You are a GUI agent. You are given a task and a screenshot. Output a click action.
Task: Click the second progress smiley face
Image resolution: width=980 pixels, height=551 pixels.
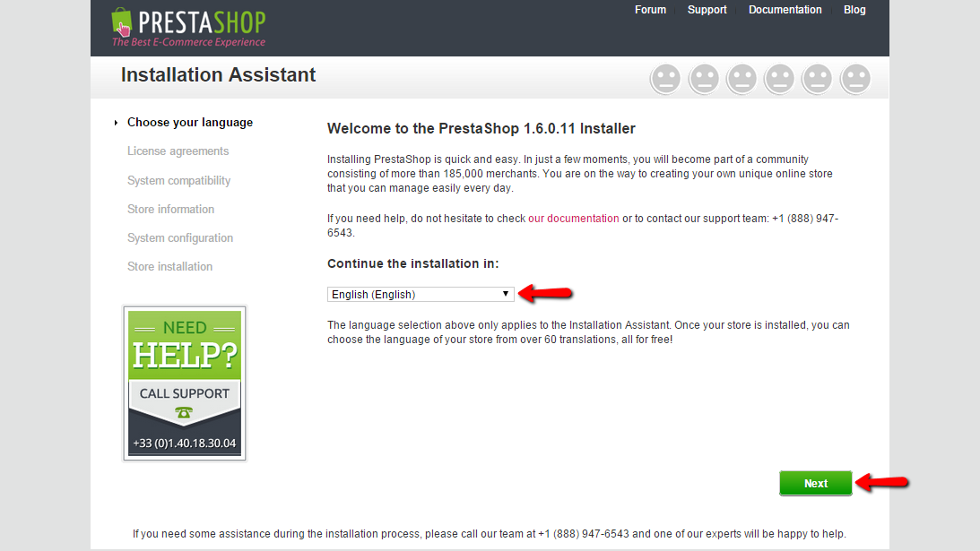(704, 80)
